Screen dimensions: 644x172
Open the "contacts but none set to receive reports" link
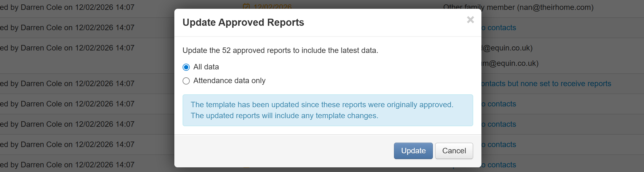coord(546,84)
